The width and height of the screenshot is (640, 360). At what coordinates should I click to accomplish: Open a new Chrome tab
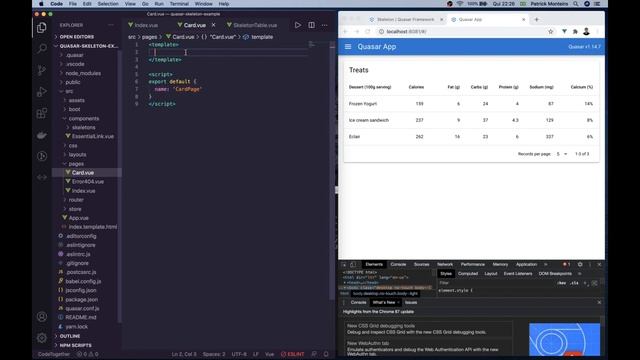click(536, 19)
